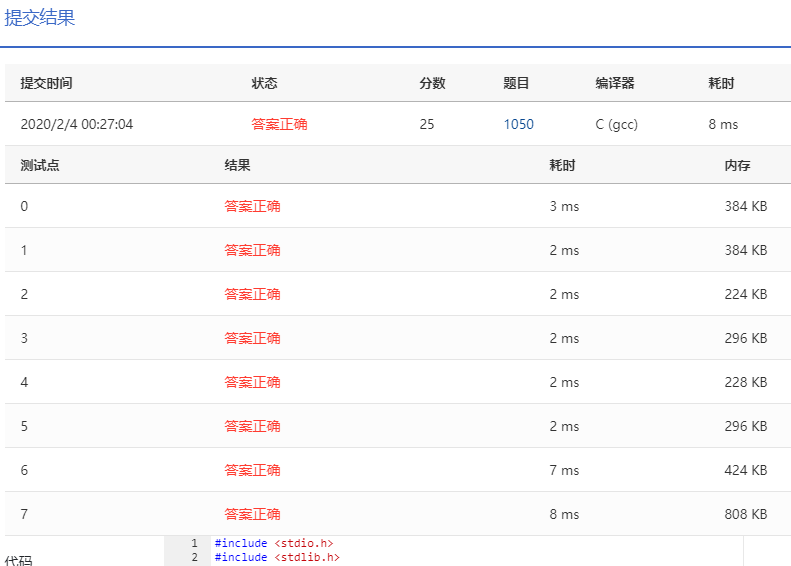Select test point 0 result 答案正确
The height and width of the screenshot is (566, 791).
pyautogui.click(x=252, y=206)
